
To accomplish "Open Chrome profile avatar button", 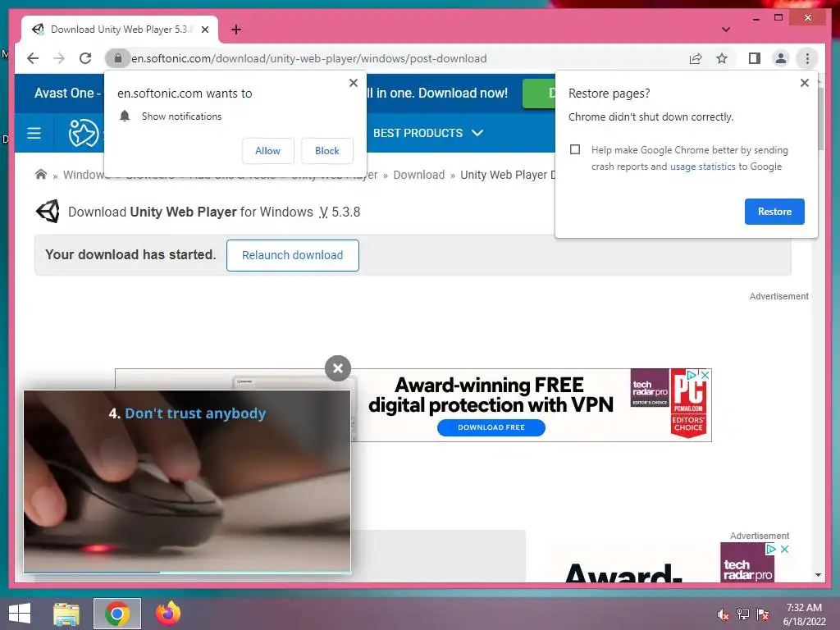I will pos(781,58).
